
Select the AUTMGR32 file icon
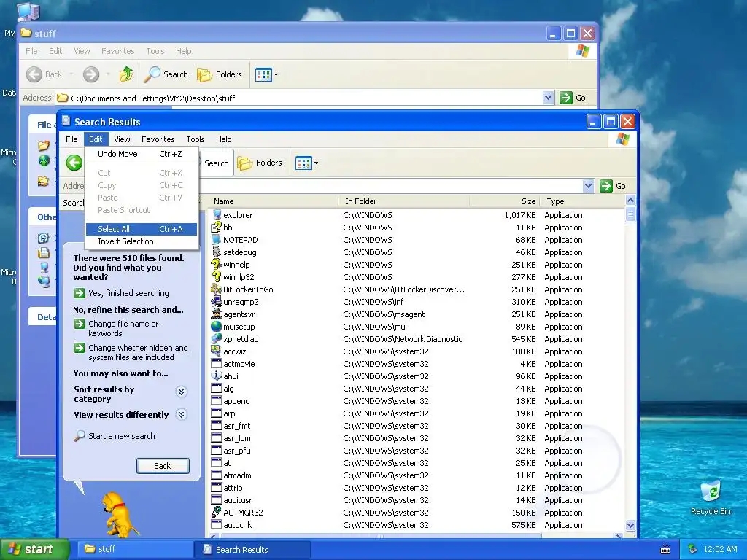pos(217,513)
